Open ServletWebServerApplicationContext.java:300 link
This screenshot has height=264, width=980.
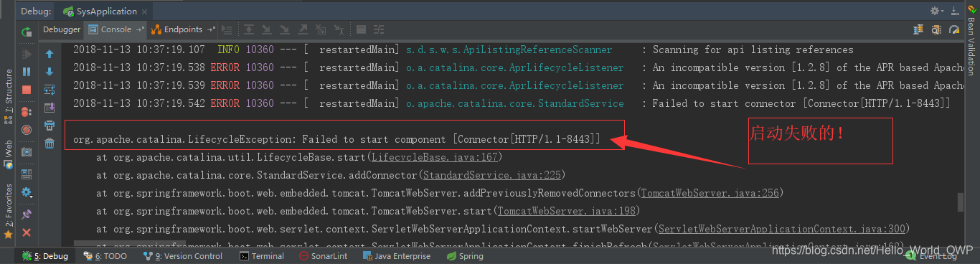(782, 230)
